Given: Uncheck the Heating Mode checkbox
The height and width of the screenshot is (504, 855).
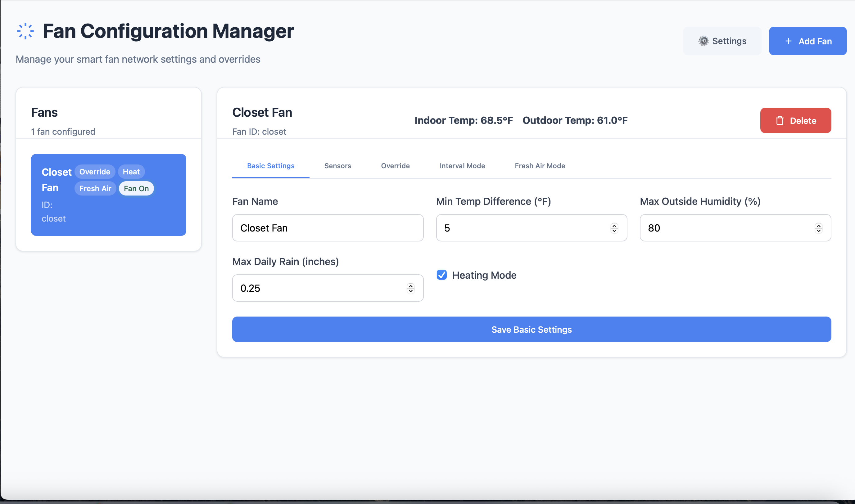Looking at the screenshot, I should point(441,275).
